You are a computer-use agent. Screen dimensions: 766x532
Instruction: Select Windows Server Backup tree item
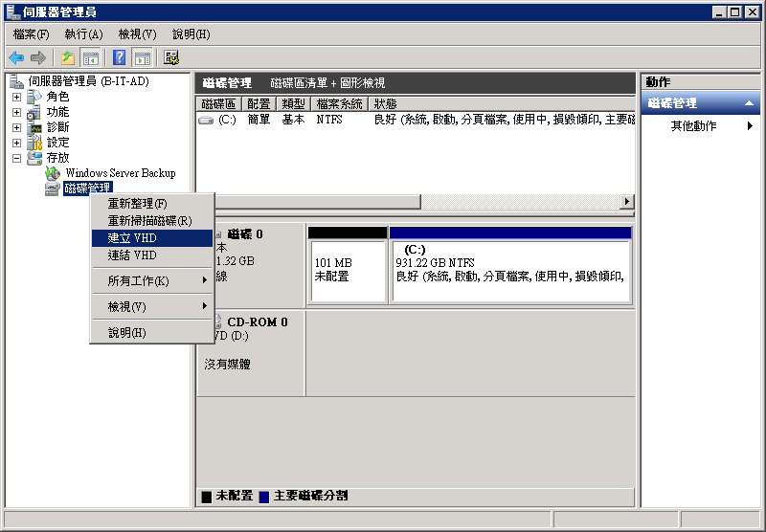(121, 173)
